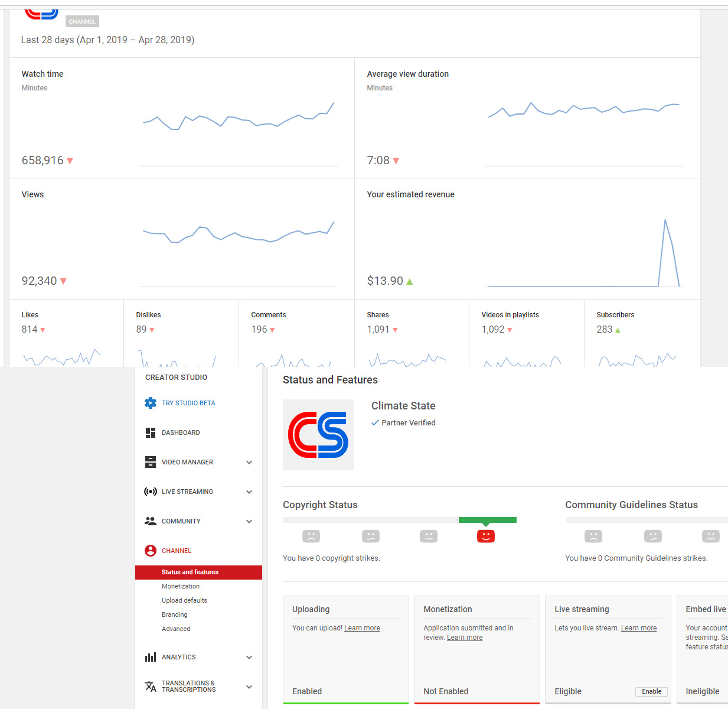
Task: Open Dashboard via its grid icon
Action: (151, 432)
